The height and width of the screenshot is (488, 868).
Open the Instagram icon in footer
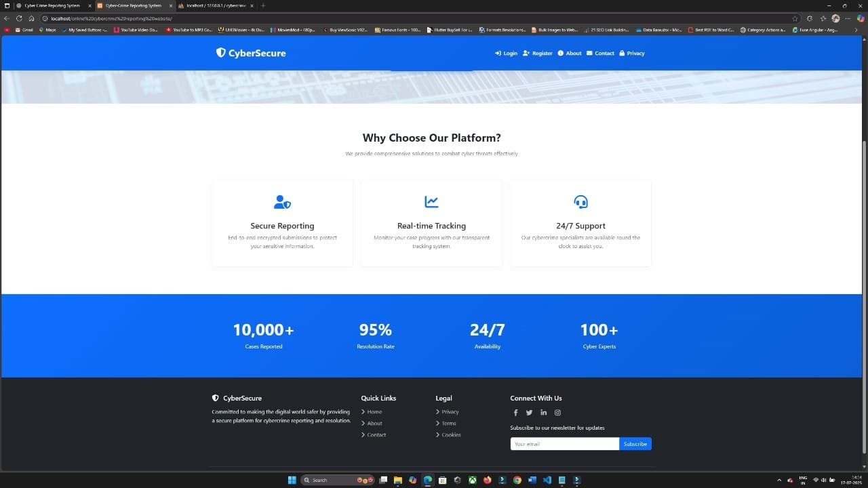click(x=558, y=413)
